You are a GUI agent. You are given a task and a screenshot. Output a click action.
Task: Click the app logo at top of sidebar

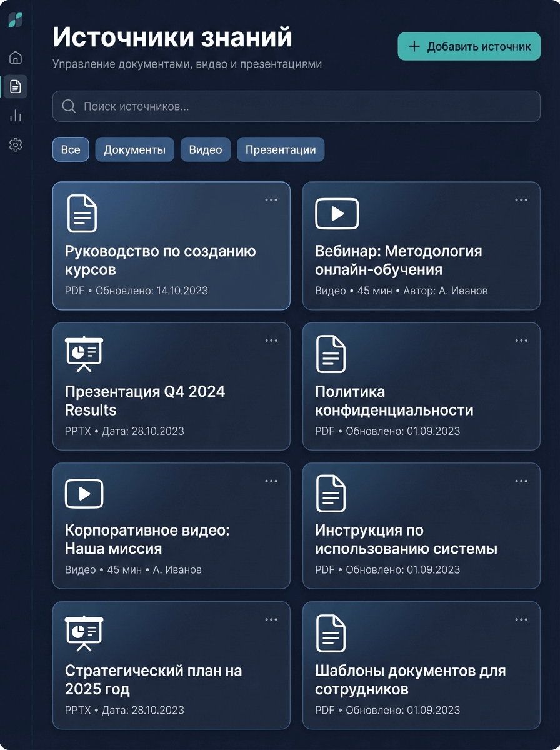[x=15, y=19]
